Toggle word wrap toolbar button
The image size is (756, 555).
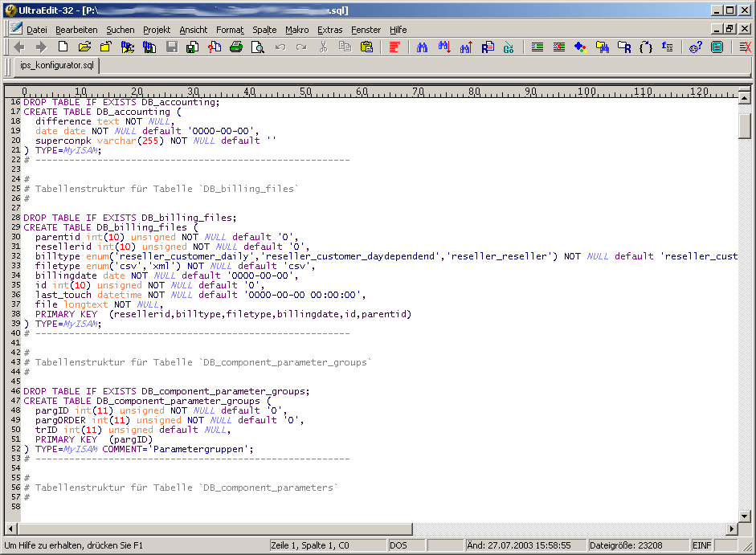pyautogui.click(x=394, y=47)
